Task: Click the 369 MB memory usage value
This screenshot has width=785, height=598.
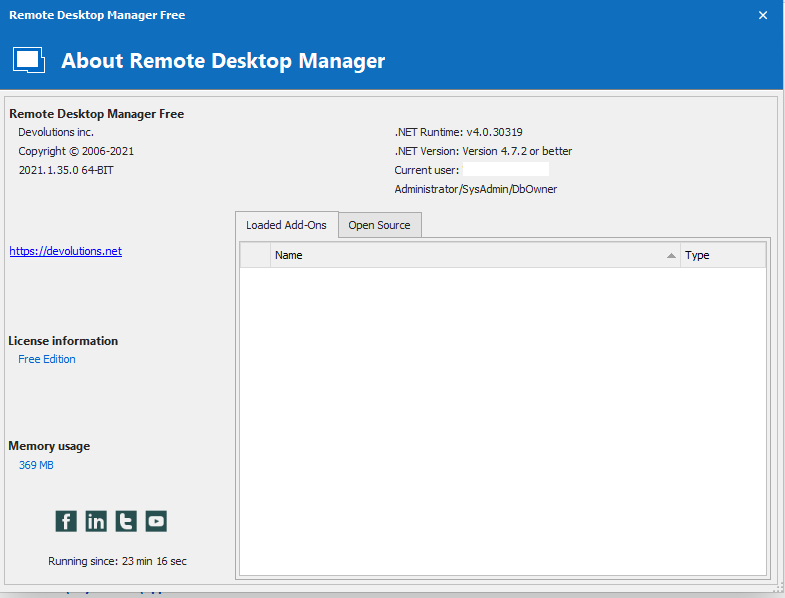Action: (x=36, y=465)
